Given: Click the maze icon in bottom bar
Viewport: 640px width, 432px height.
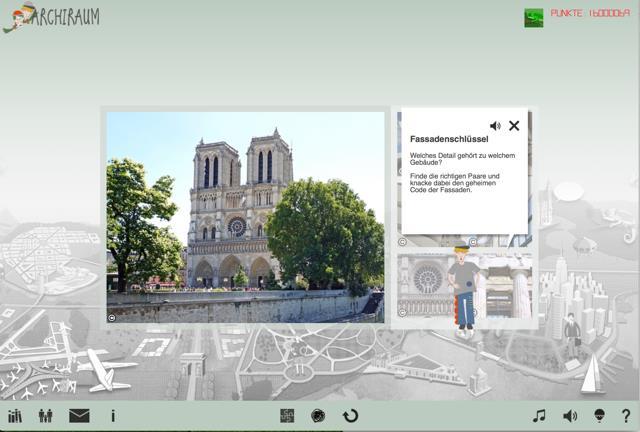Looking at the screenshot, I should coord(287,416).
